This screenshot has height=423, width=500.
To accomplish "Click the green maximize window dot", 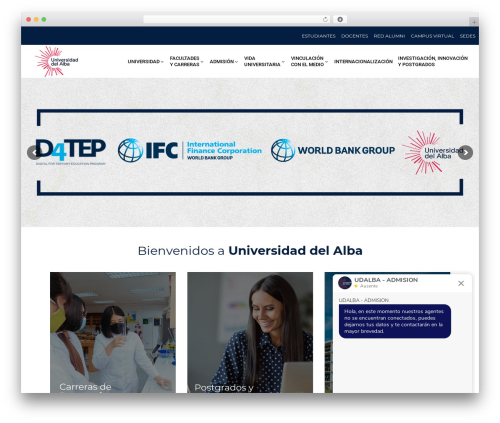I will pos(44,19).
